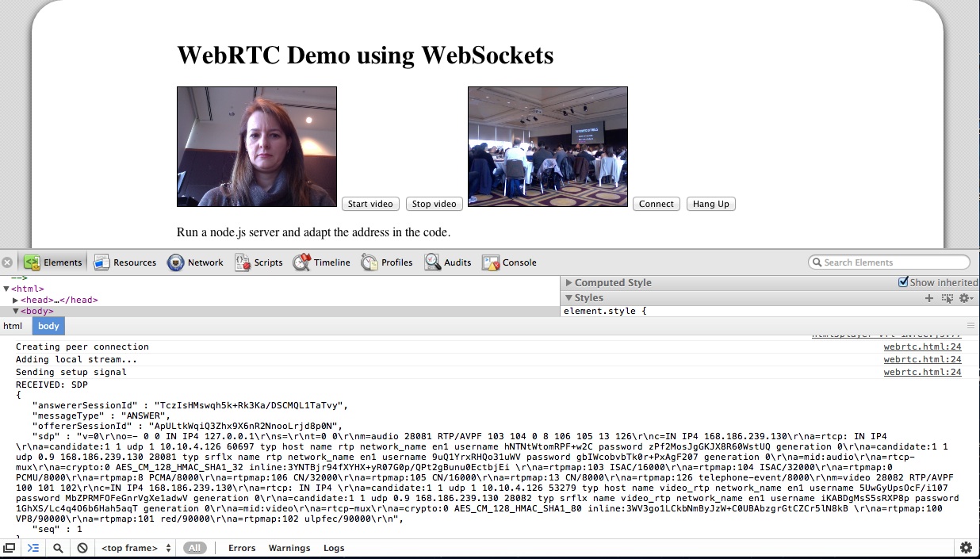Viewport: 980px width, 559px height.
Task: Open the Scripts panel
Action: tap(258, 262)
